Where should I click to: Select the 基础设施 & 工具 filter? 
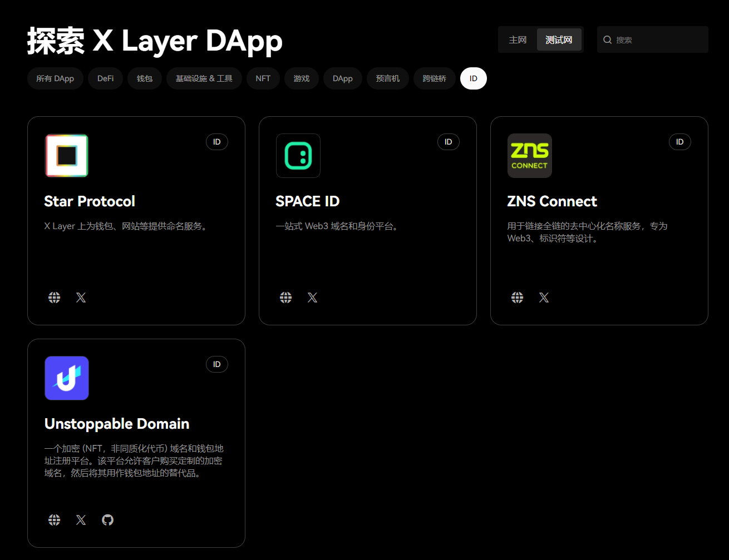point(204,78)
